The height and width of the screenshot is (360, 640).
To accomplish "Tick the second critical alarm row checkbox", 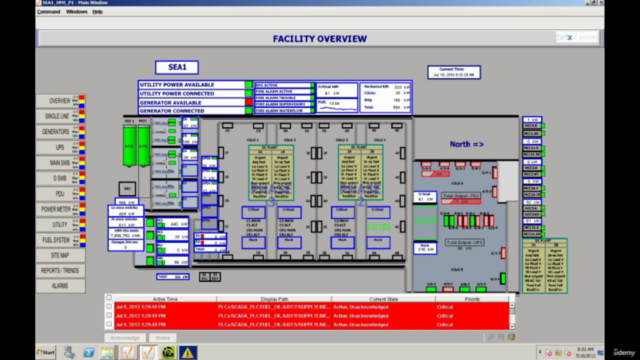I will coord(109,316).
